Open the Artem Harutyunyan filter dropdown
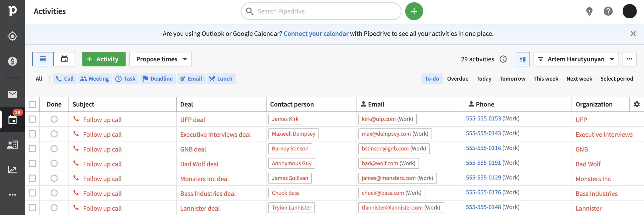This screenshot has height=215, width=644. coord(576,59)
